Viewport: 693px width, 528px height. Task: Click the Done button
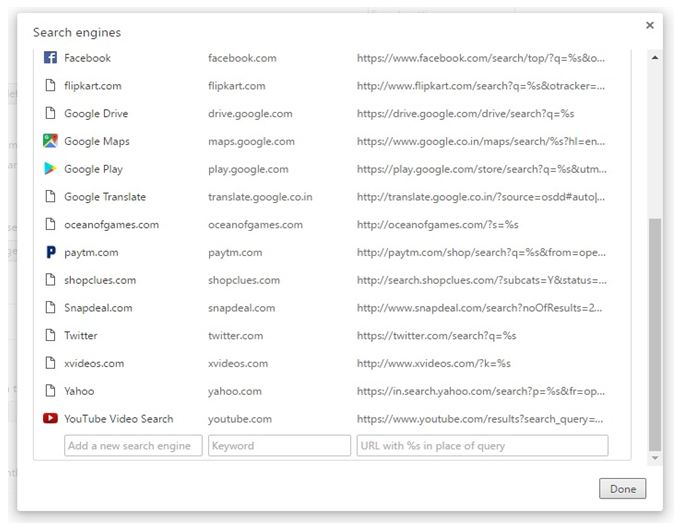pos(623,489)
